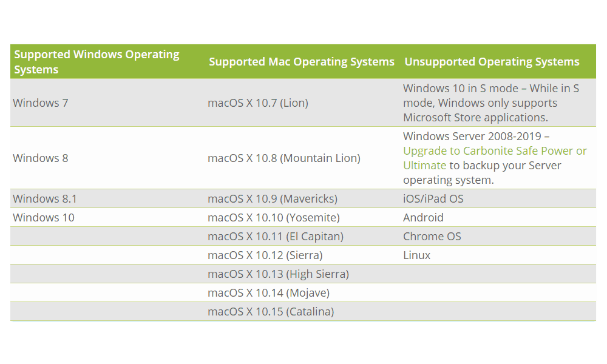Click the iOS/iPad OS cell
This screenshot has width=607, height=364.
click(x=433, y=199)
